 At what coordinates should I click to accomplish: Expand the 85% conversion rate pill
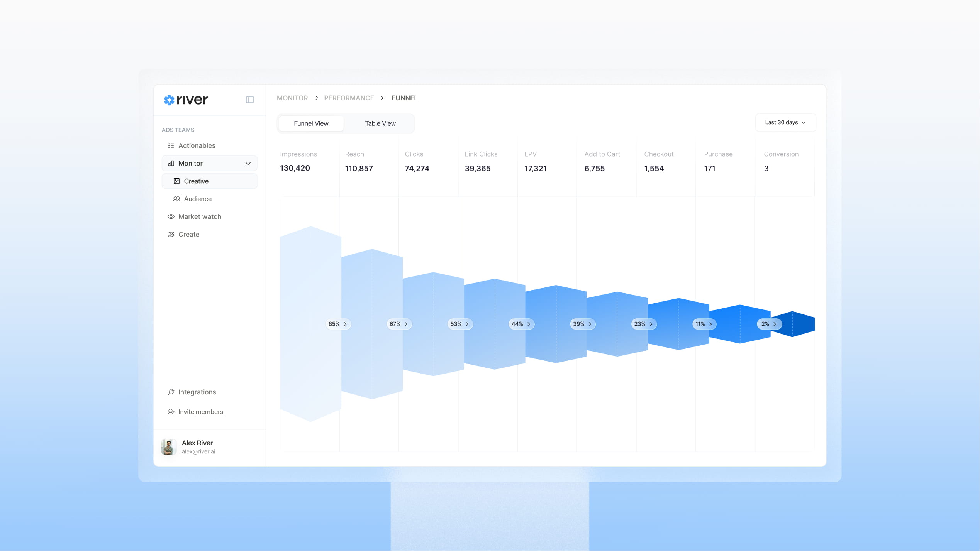[x=338, y=324]
